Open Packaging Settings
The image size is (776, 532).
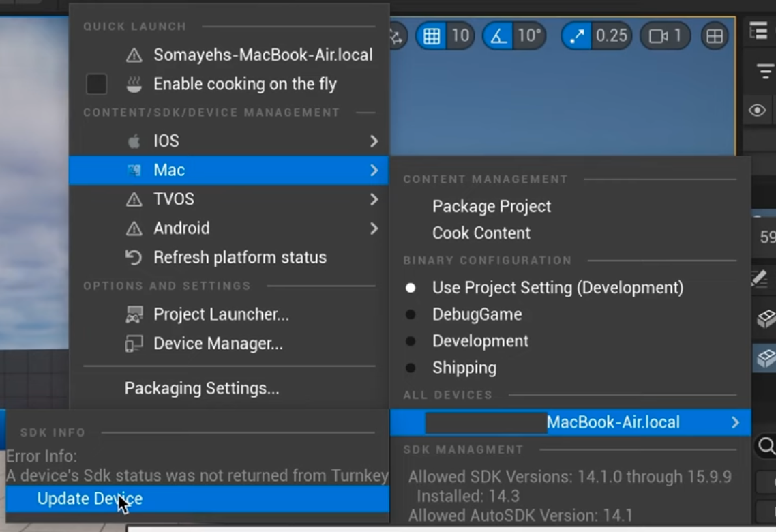coord(202,389)
